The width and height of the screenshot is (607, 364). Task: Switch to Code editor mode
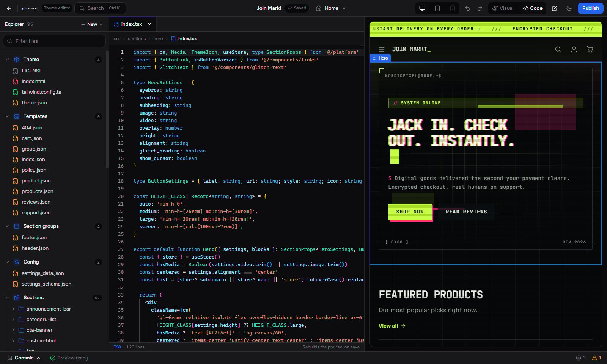click(533, 8)
